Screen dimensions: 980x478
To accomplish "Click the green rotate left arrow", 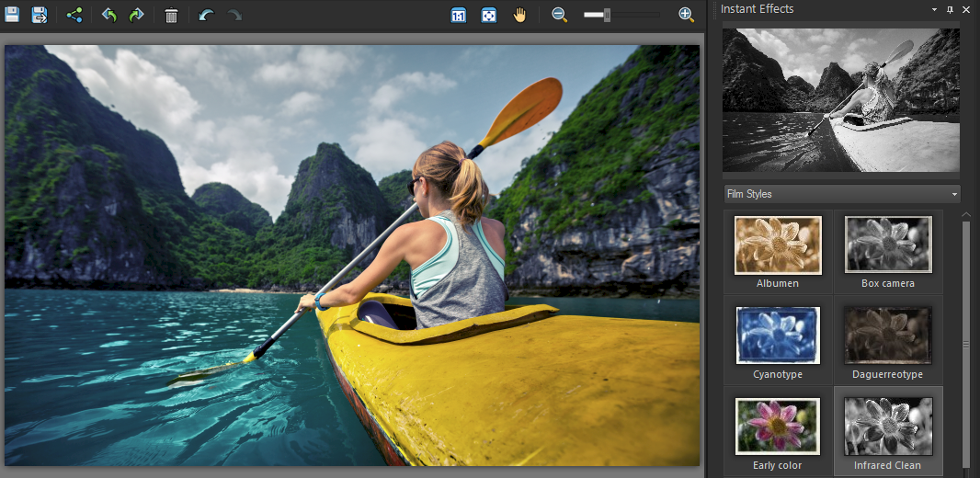I will (109, 15).
